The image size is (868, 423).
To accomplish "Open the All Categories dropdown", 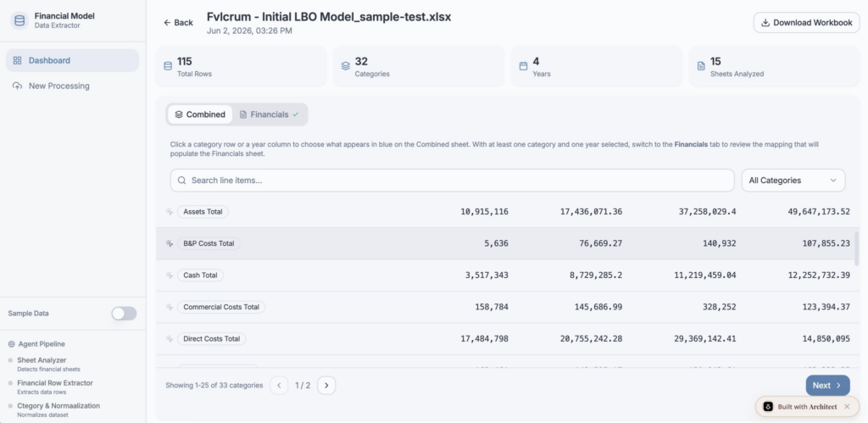I will tap(793, 181).
